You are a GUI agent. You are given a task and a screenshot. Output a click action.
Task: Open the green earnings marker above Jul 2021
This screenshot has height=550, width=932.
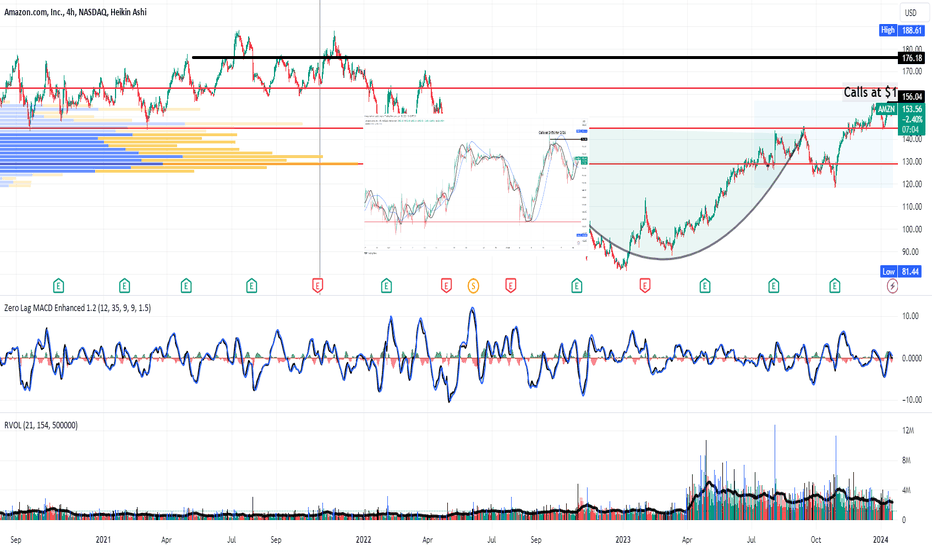251,286
